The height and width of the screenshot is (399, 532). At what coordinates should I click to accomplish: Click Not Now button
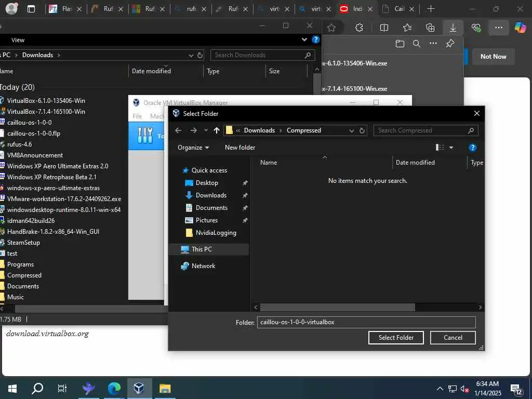pyautogui.click(x=493, y=57)
